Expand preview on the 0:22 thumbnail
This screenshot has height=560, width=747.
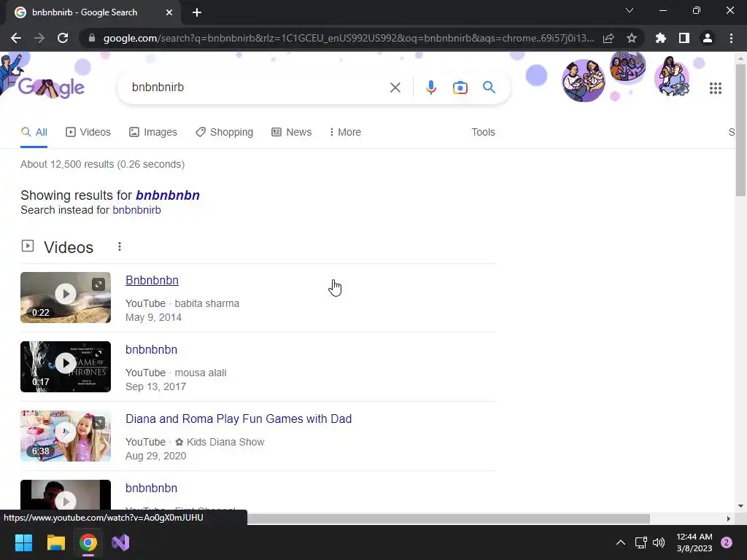[98, 284]
